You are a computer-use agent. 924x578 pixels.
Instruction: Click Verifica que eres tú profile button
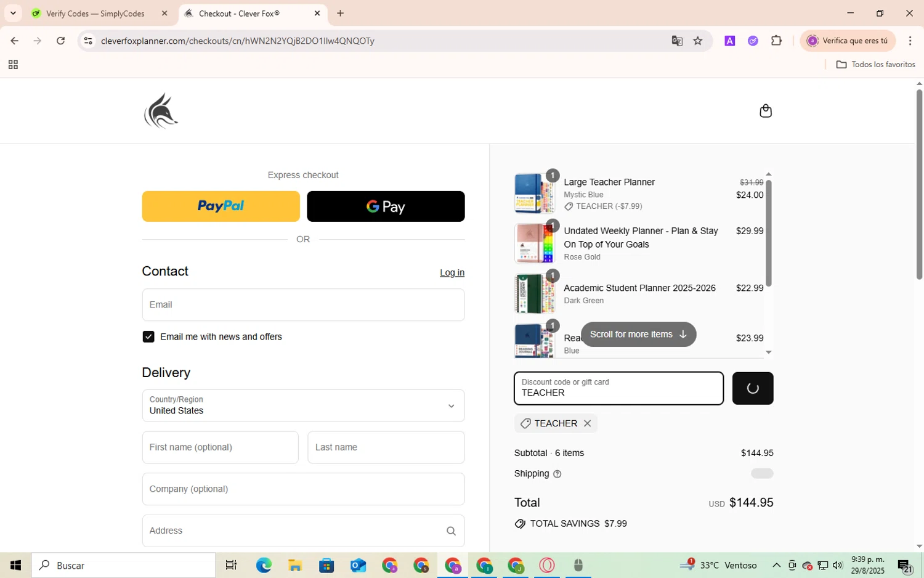coord(848,41)
